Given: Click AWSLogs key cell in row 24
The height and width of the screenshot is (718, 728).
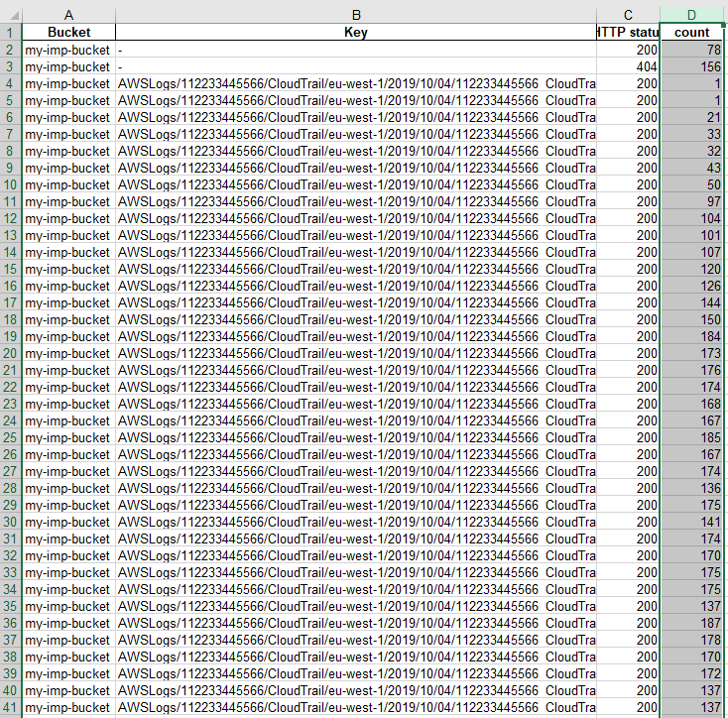Looking at the screenshot, I should (x=356, y=420).
